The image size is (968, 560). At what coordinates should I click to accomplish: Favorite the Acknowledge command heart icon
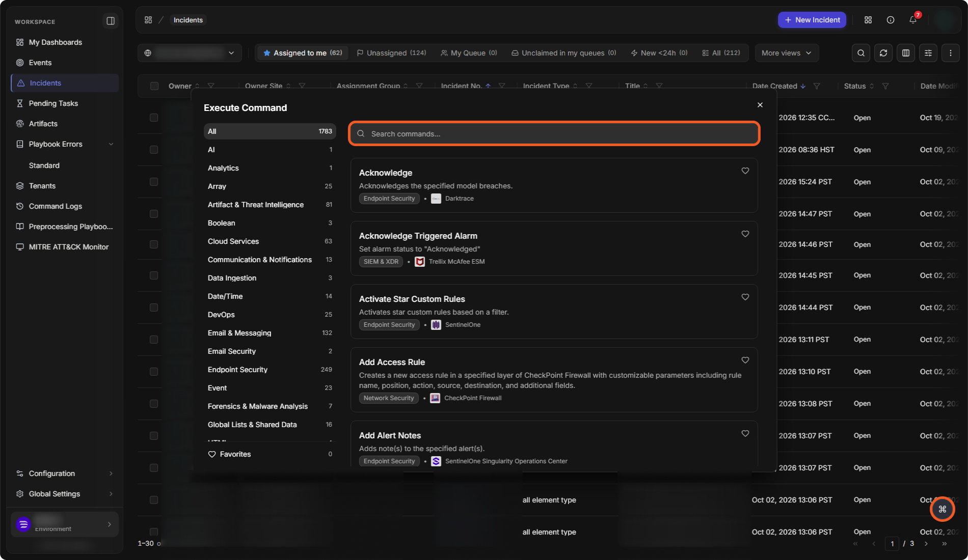[745, 171]
